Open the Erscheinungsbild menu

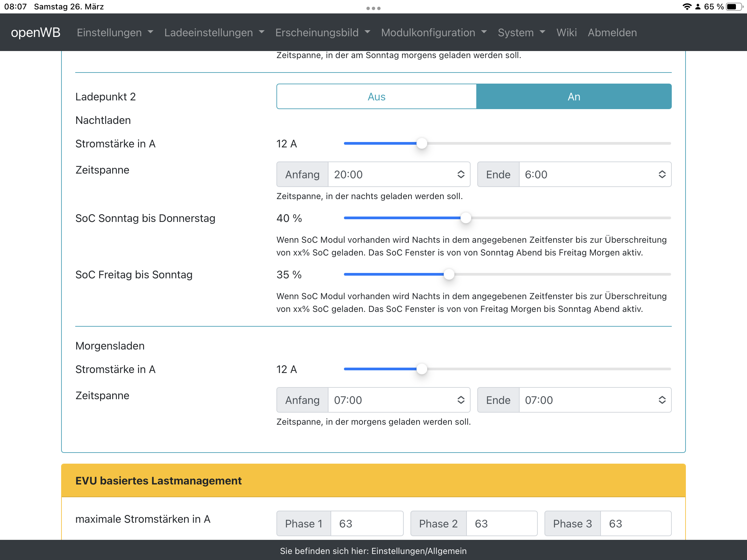(322, 33)
